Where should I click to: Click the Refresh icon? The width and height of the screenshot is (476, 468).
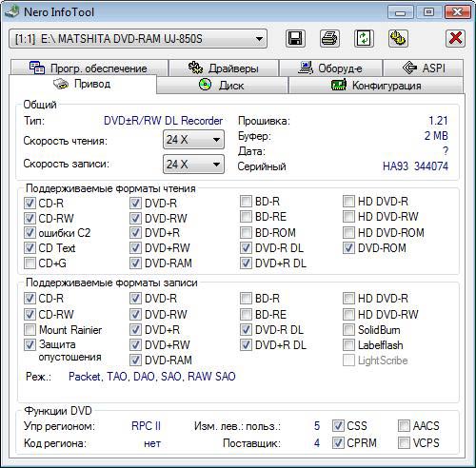[x=364, y=39]
